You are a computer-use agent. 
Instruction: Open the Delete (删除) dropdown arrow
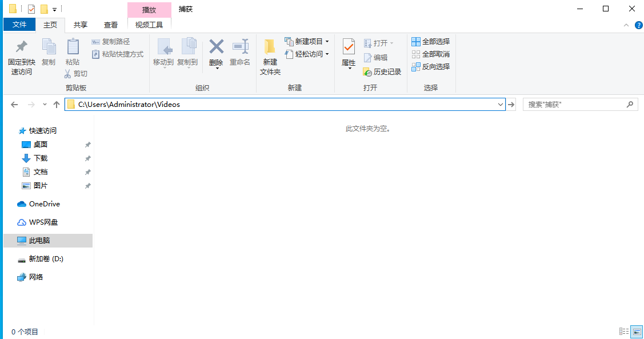(217, 69)
